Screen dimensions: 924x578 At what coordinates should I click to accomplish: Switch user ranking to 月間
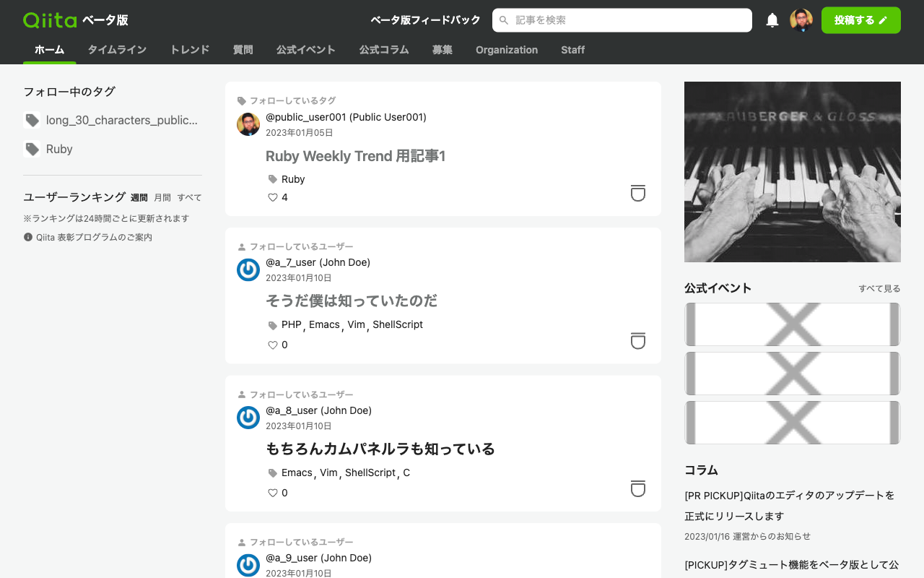[x=162, y=197]
